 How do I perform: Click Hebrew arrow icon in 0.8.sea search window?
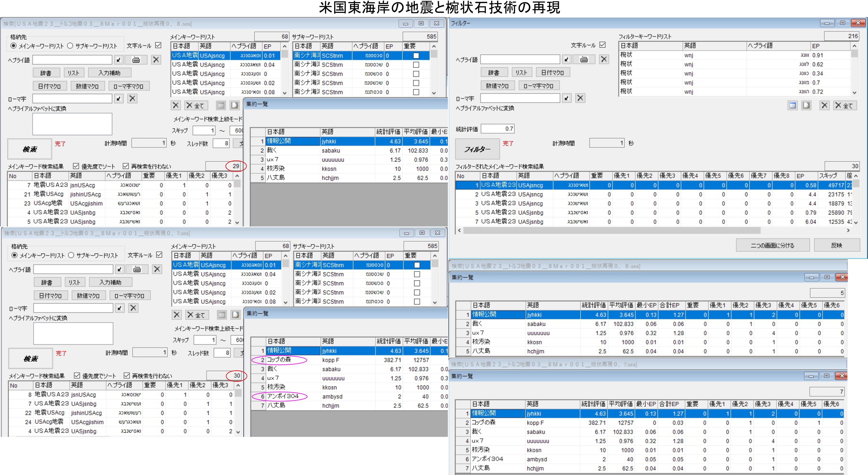pos(119,60)
